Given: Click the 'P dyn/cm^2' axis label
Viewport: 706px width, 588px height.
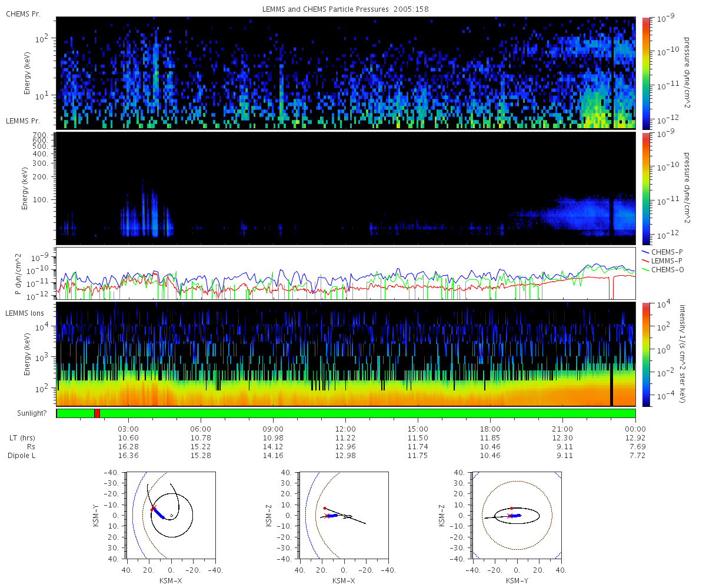Looking at the screenshot, I should coord(17,275).
